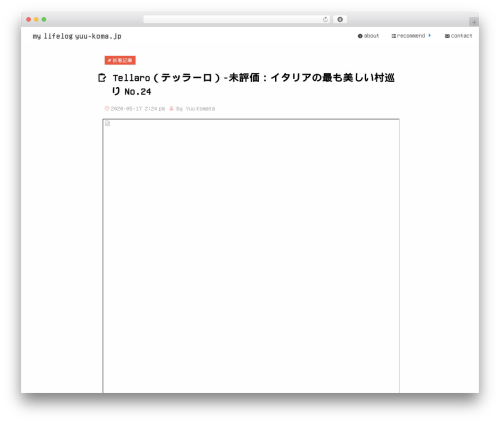Click the red close window button
Image resolution: width=500 pixels, height=423 pixels.
[29, 20]
